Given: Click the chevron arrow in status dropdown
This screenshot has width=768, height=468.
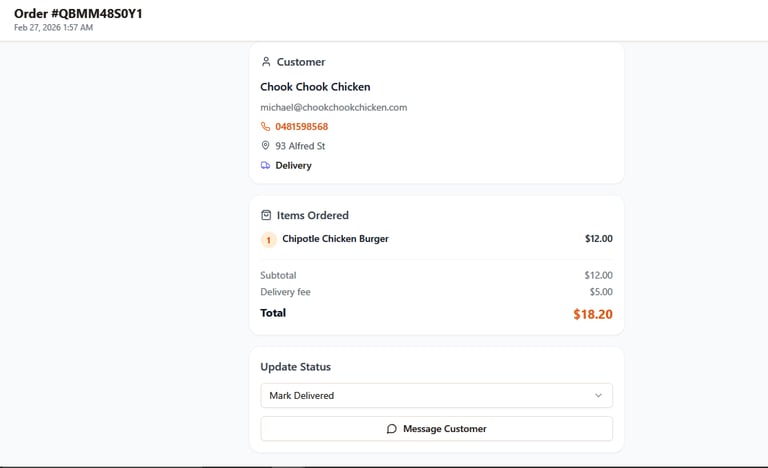Looking at the screenshot, I should click(598, 396).
